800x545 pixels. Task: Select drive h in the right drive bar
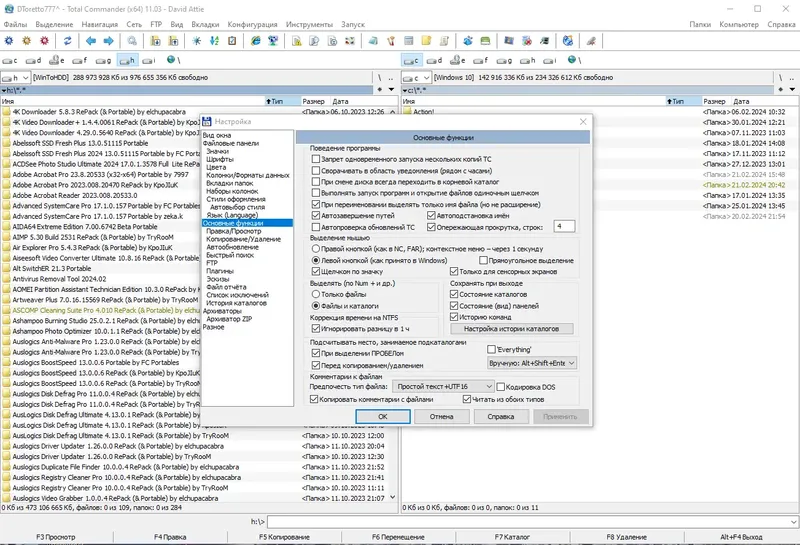point(527,60)
